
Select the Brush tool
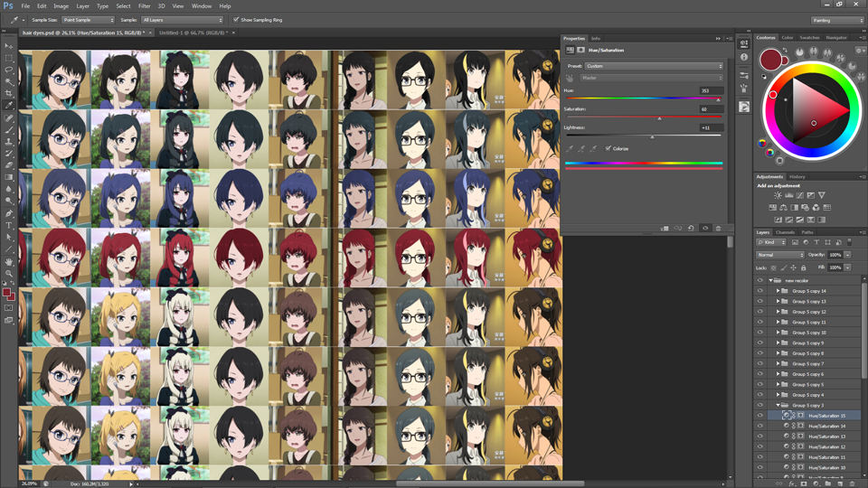[x=9, y=130]
